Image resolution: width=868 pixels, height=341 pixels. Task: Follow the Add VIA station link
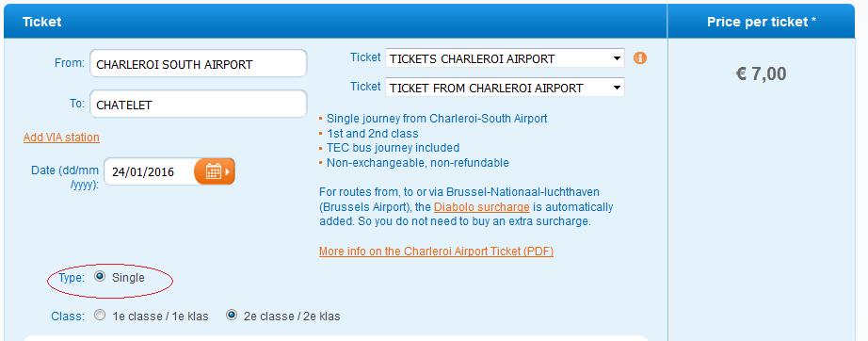click(x=61, y=138)
